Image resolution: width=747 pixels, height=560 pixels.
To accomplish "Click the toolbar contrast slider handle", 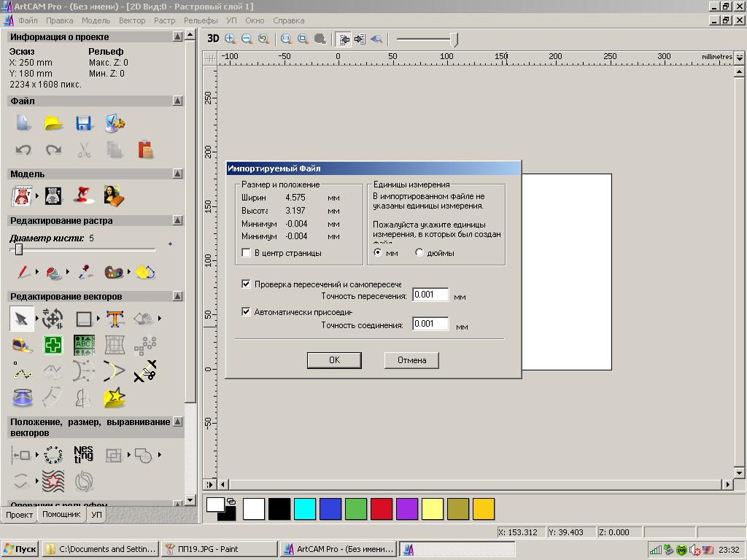I will tap(454, 39).
